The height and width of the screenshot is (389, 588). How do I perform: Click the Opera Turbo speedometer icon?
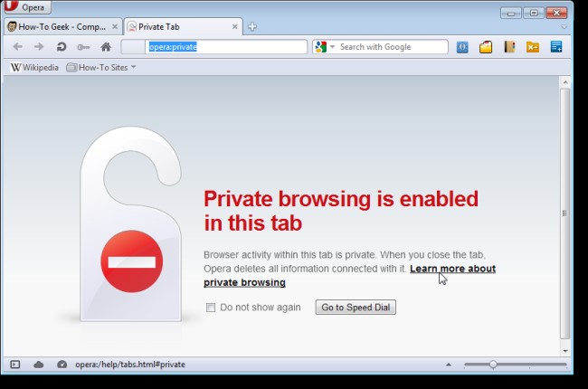[x=62, y=365]
